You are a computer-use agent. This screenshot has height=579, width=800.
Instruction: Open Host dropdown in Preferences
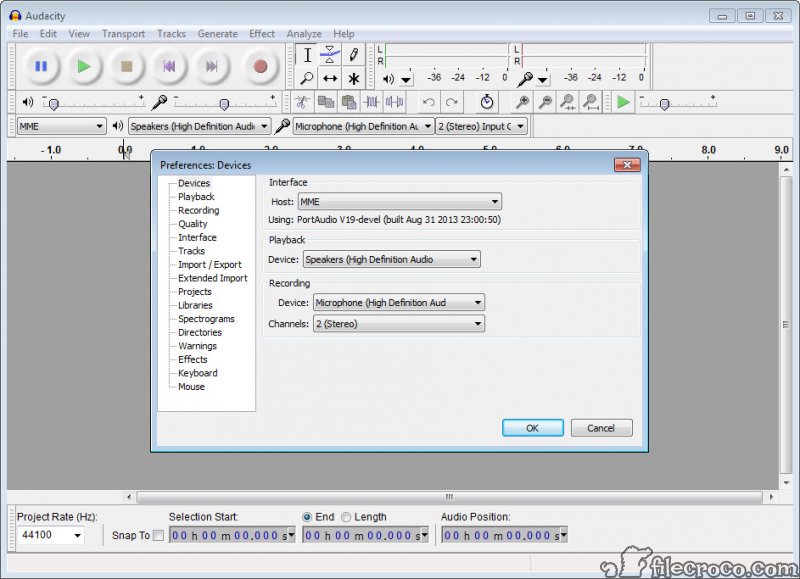click(399, 202)
